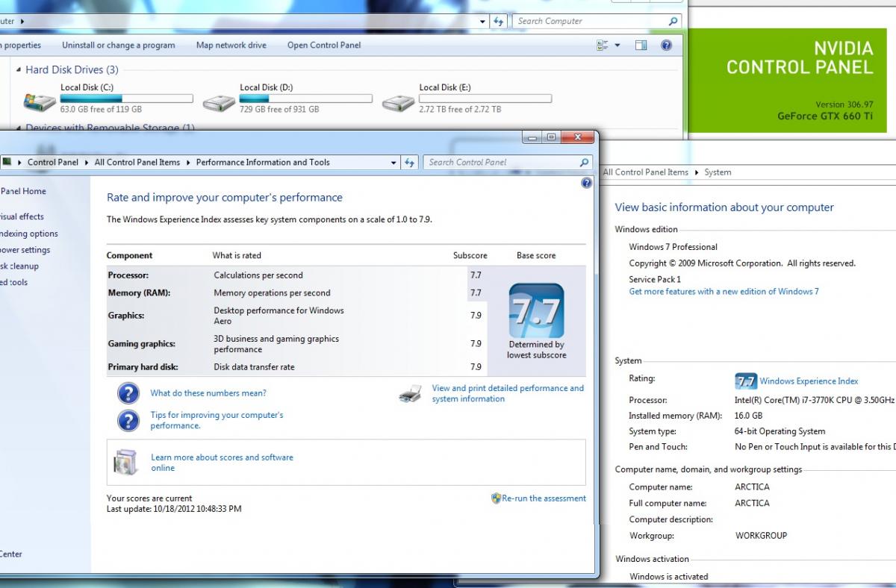Click refresh button beside Performance Information address bar
The image size is (896, 588).
pos(409,162)
